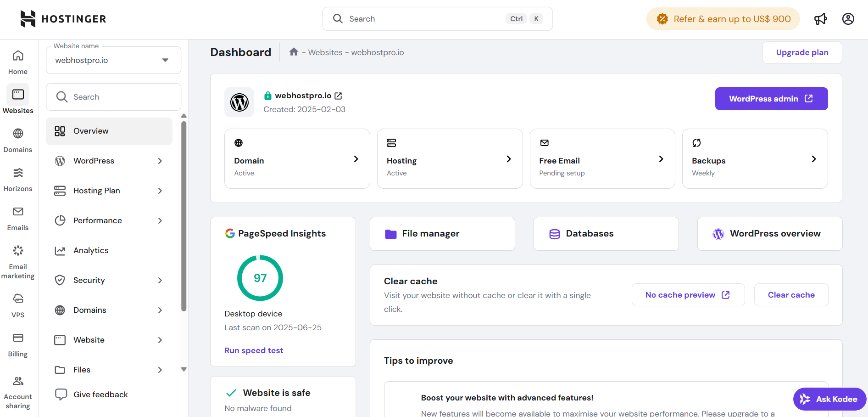868x417 pixels.
Task: Expand the Files sidebar section
Action: [x=160, y=370]
